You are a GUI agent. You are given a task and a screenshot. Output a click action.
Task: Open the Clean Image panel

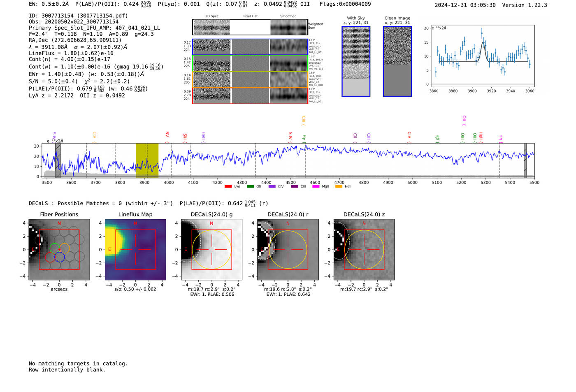[397, 61]
